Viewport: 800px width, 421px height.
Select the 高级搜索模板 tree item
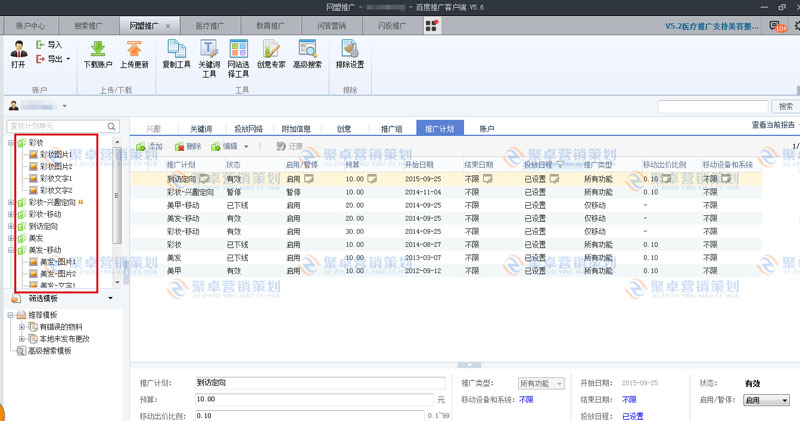pyautogui.click(x=44, y=351)
